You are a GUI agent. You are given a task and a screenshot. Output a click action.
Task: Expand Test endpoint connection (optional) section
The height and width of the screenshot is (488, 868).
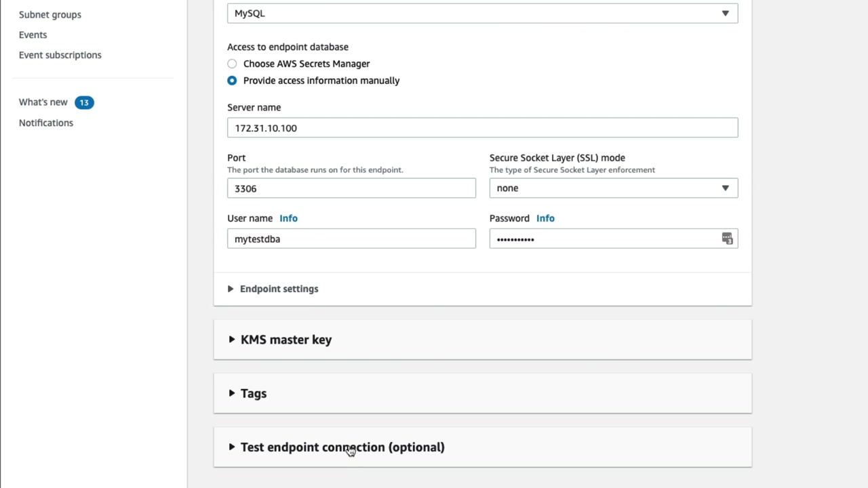coord(342,447)
